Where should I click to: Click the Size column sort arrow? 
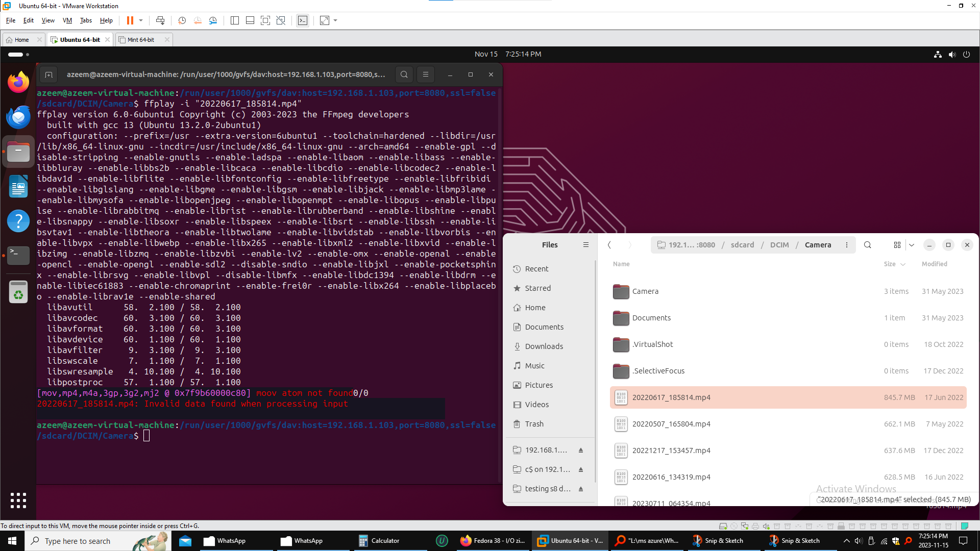(903, 264)
